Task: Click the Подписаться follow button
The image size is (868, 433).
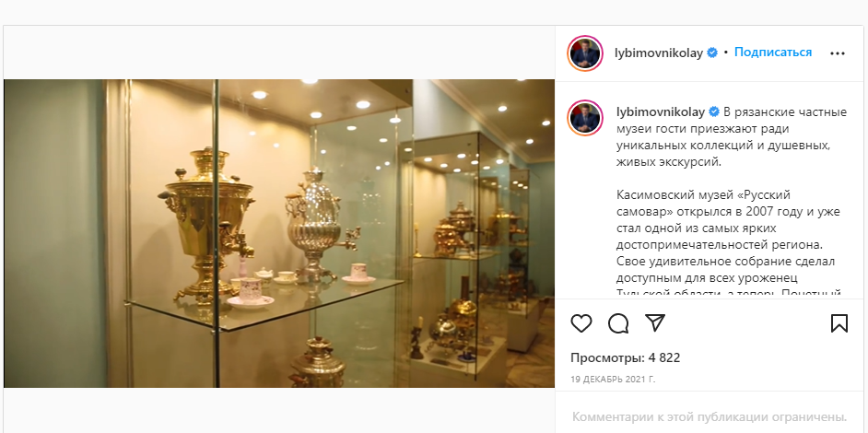Action: (773, 52)
